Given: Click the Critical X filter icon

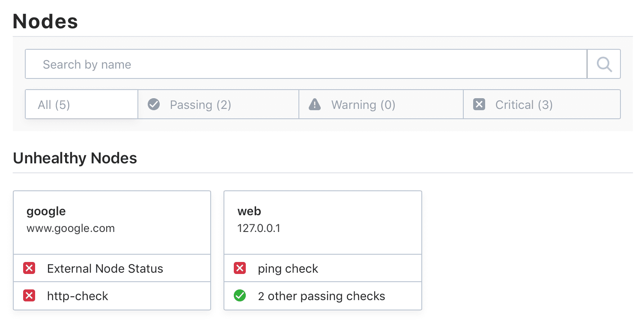Looking at the screenshot, I should coord(479,104).
